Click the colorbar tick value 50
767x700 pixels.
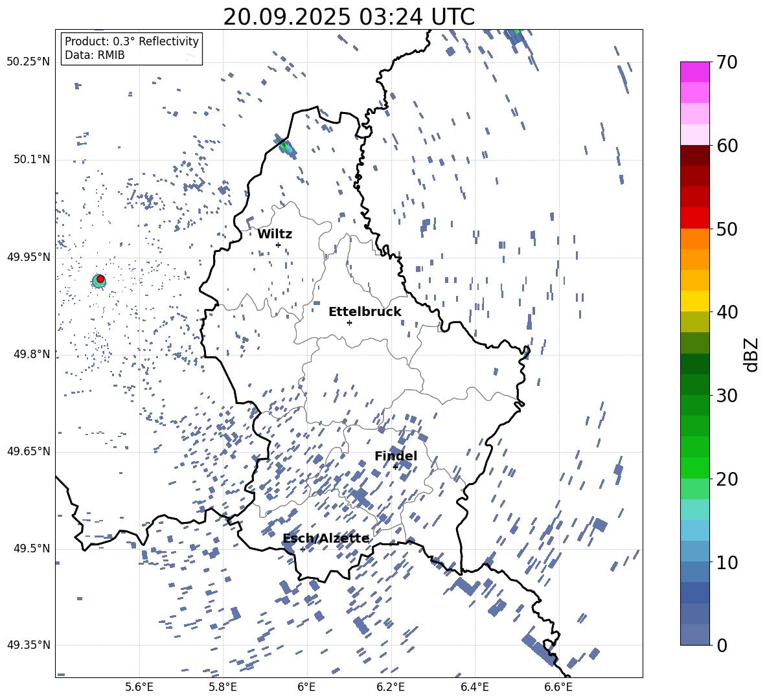727,229
